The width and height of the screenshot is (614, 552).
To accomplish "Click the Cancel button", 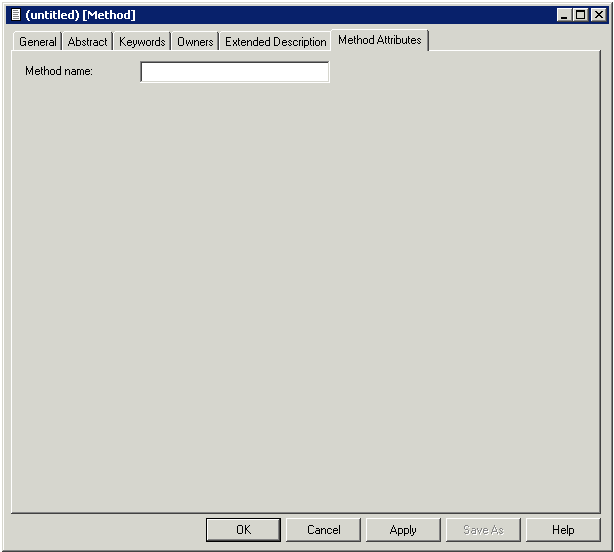I will pyautogui.click(x=324, y=530).
